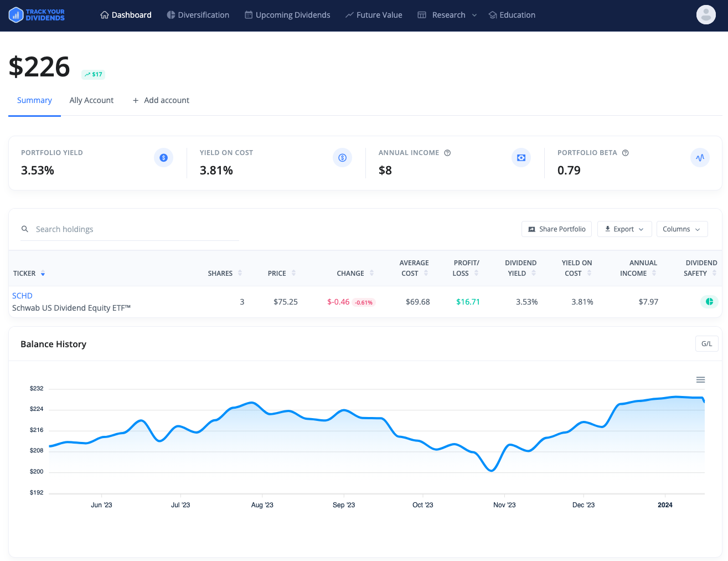
Task: Open the balance history chart hamburger menu
Action: click(700, 380)
